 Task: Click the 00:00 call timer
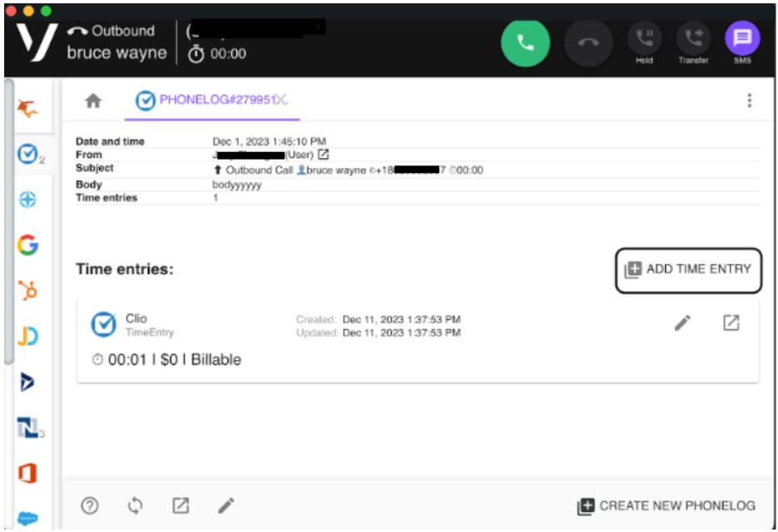(228, 53)
